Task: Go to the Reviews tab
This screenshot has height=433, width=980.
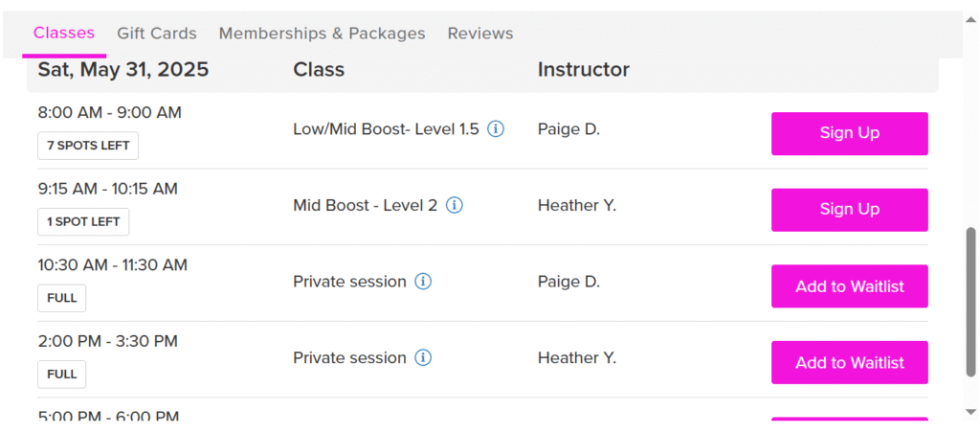Action: [x=480, y=34]
